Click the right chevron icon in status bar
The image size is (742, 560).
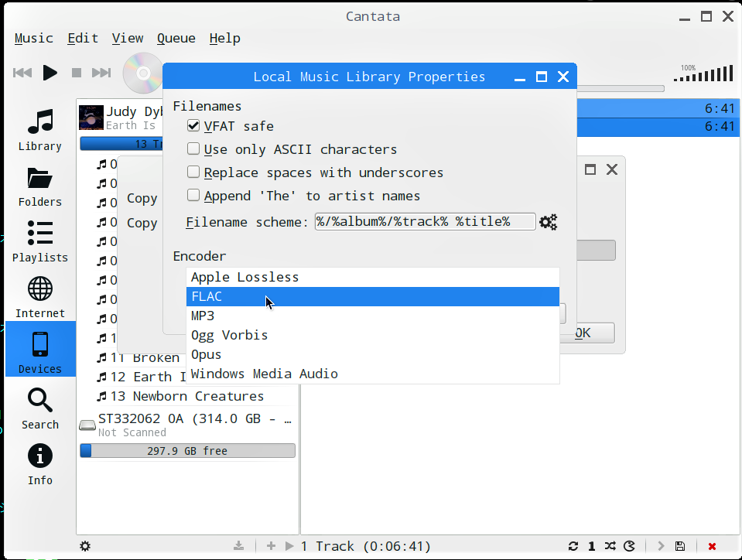[661, 546]
